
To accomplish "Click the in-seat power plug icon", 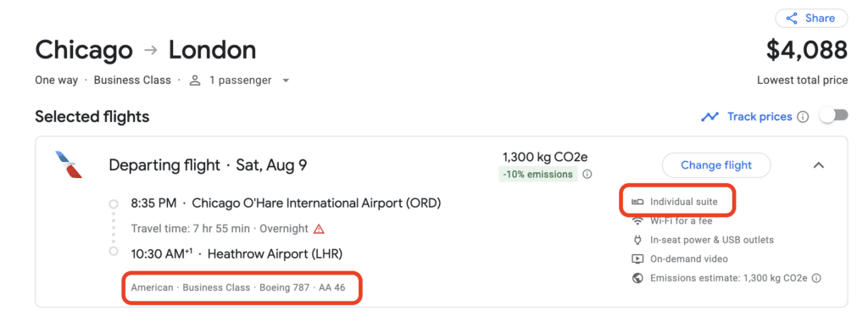I will click(637, 240).
